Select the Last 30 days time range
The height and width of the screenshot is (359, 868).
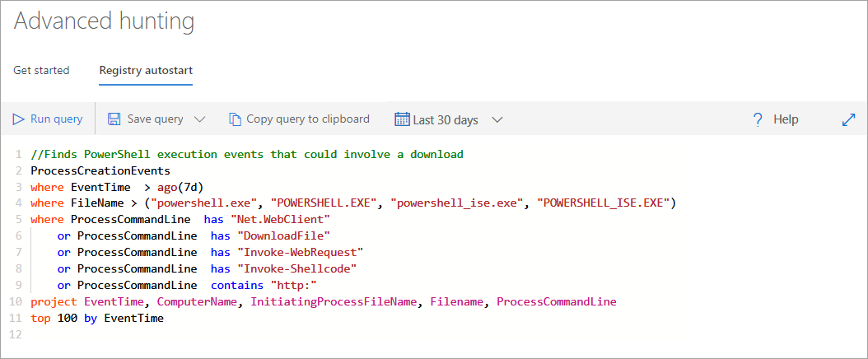coord(446,120)
